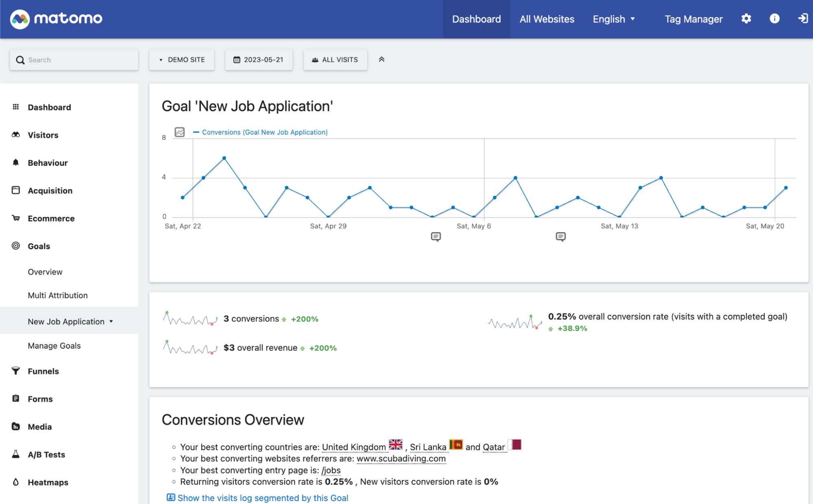Toggle the segment comparison arrow icon
The height and width of the screenshot is (504, 813).
[x=381, y=59]
